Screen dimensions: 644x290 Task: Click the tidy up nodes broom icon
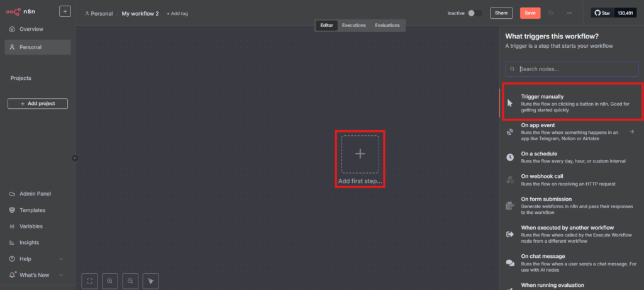150,281
